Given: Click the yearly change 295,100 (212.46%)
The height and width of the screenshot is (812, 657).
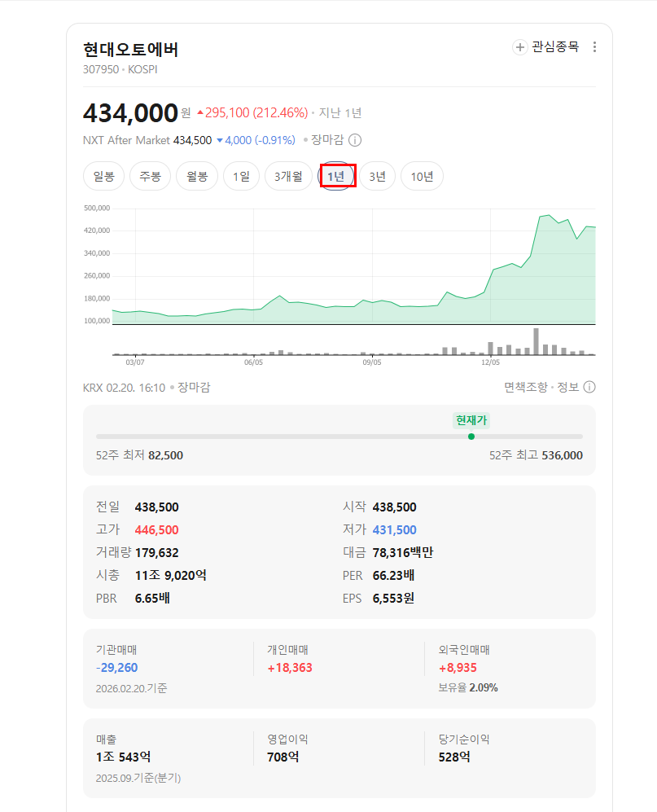Looking at the screenshot, I should point(252,113).
